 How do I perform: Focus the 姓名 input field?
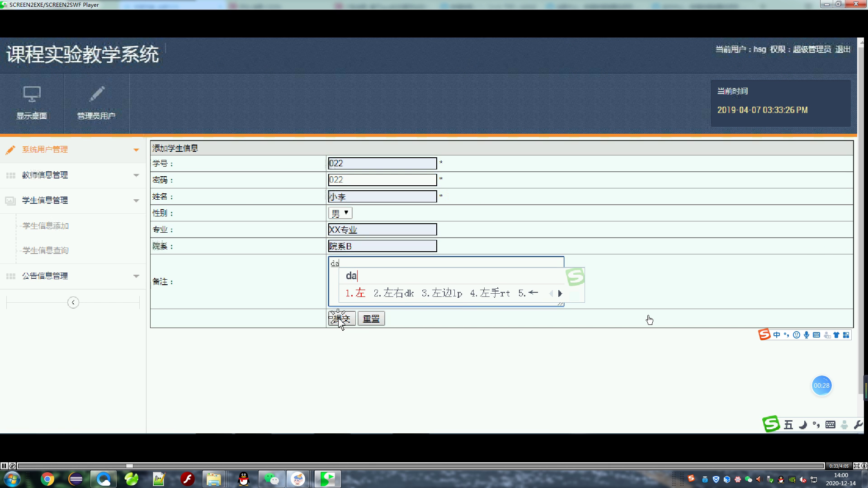pos(382,197)
